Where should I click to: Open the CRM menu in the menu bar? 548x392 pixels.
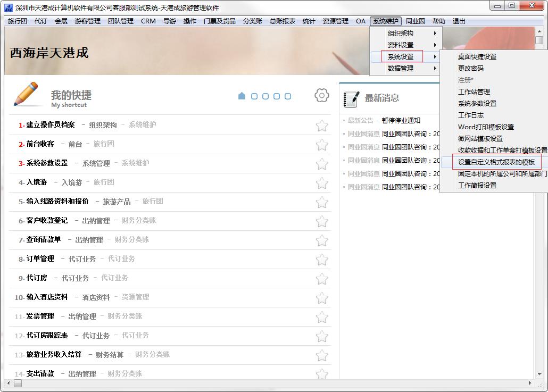pos(148,21)
